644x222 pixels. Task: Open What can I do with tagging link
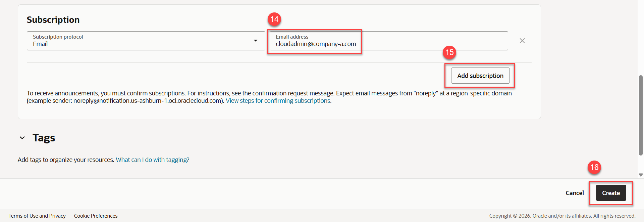[x=153, y=160]
